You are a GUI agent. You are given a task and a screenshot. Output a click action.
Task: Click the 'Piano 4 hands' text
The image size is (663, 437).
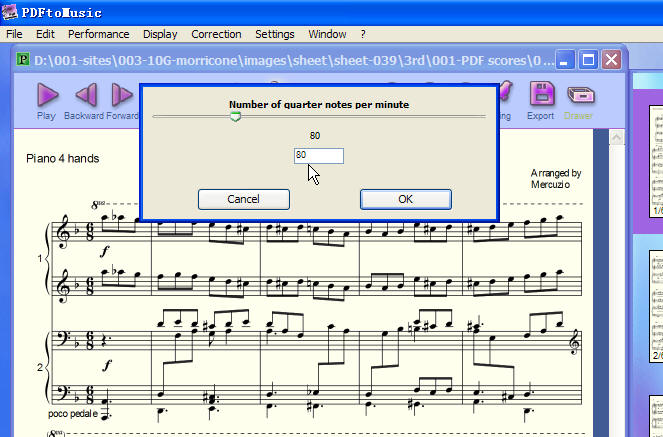tap(63, 158)
